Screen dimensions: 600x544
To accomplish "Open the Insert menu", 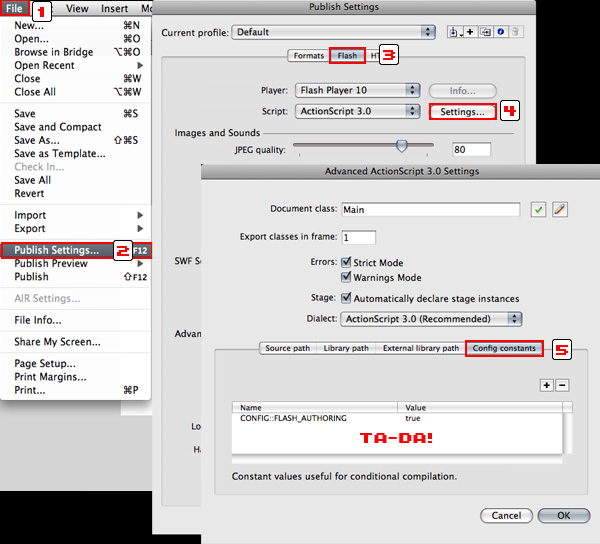I will (x=114, y=8).
